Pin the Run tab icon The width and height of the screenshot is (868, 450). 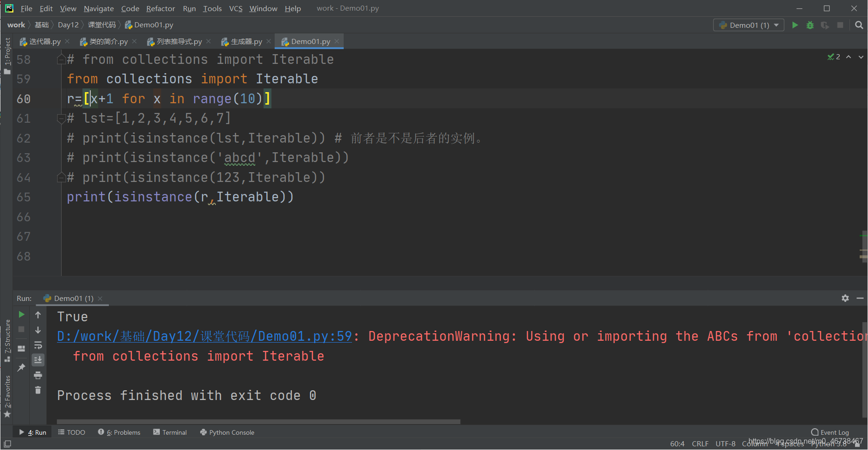point(21,368)
